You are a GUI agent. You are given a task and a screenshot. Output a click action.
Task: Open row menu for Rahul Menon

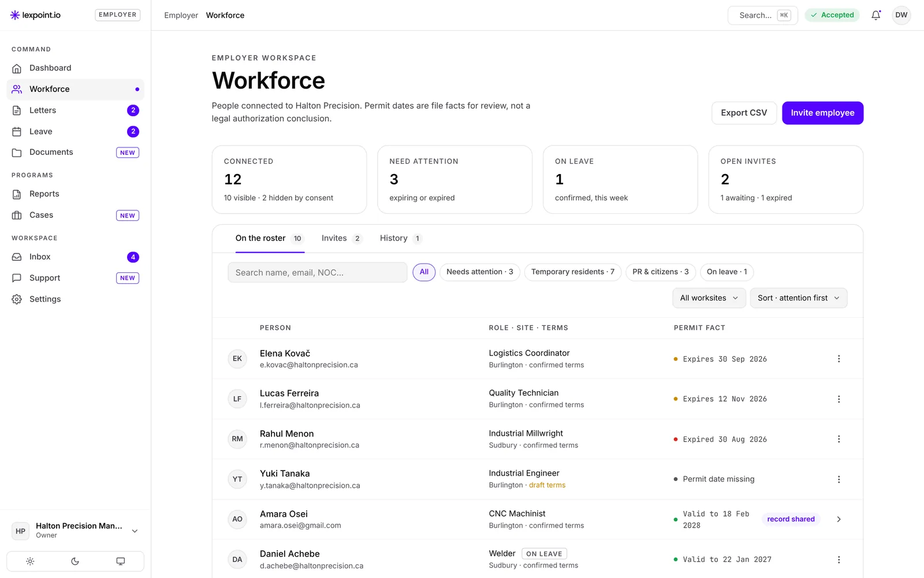(x=839, y=439)
